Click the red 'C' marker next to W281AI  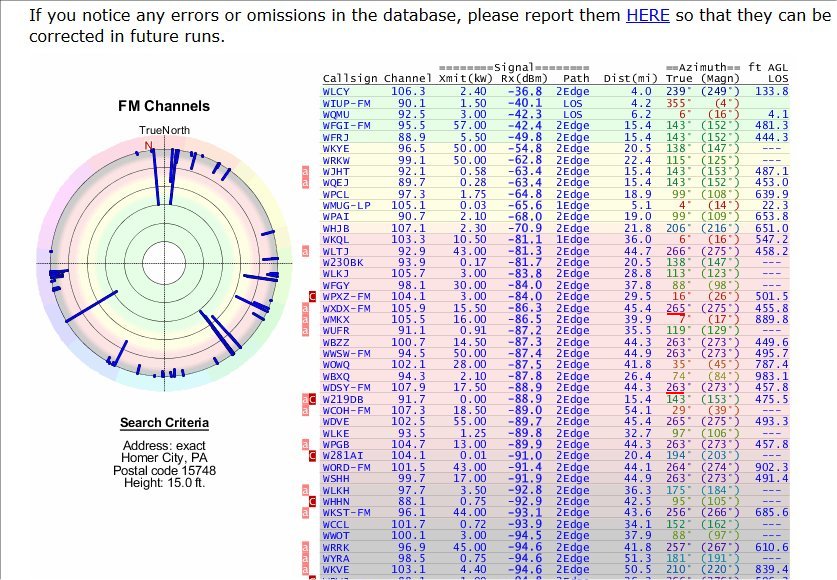314,455
